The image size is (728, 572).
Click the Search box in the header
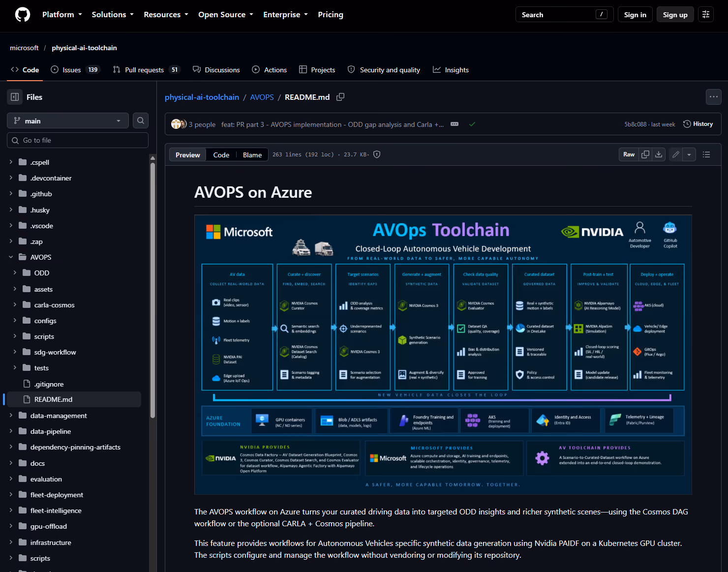pos(565,15)
